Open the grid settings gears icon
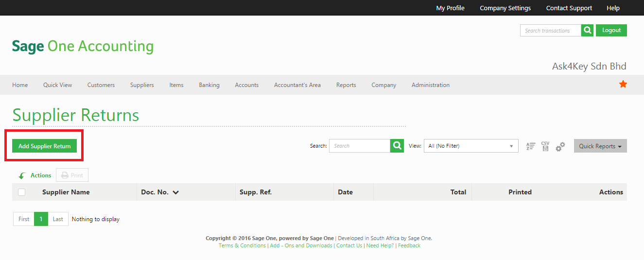The width and height of the screenshot is (644, 260). coord(560,146)
